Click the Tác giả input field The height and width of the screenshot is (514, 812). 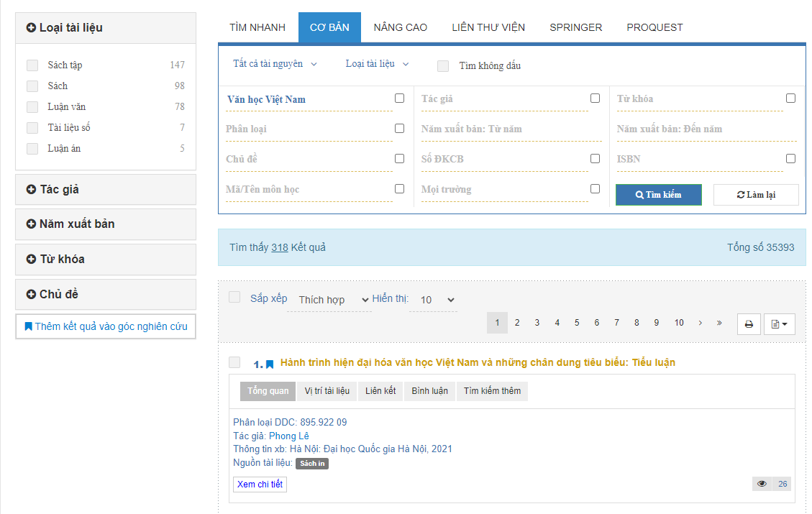503,99
